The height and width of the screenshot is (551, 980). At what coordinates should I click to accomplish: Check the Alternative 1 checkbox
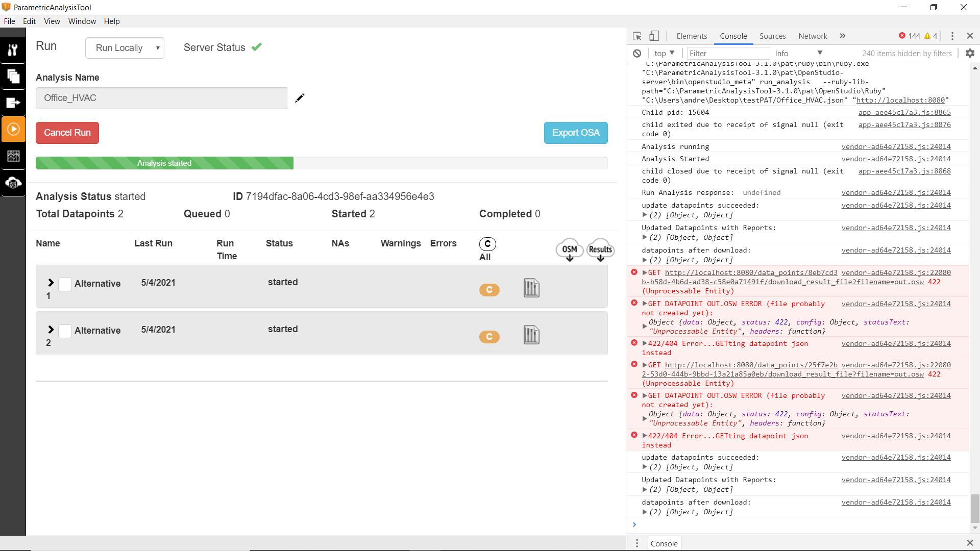65,284
